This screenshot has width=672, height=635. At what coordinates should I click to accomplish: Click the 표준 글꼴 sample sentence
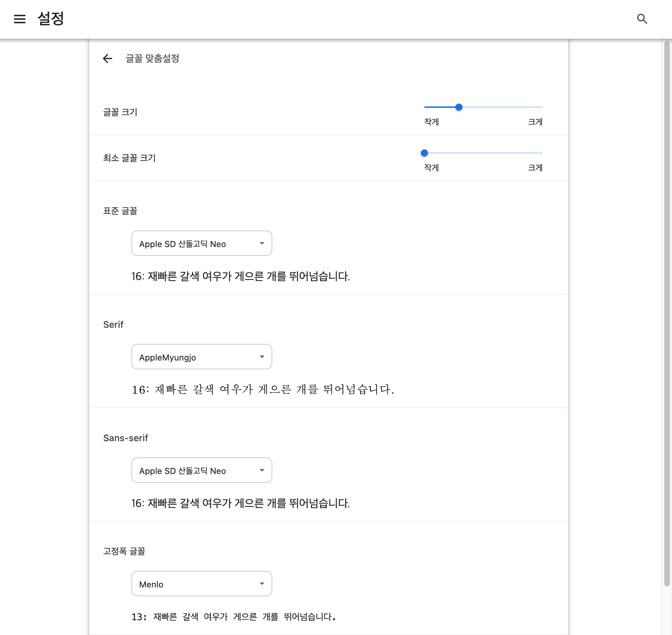241,276
